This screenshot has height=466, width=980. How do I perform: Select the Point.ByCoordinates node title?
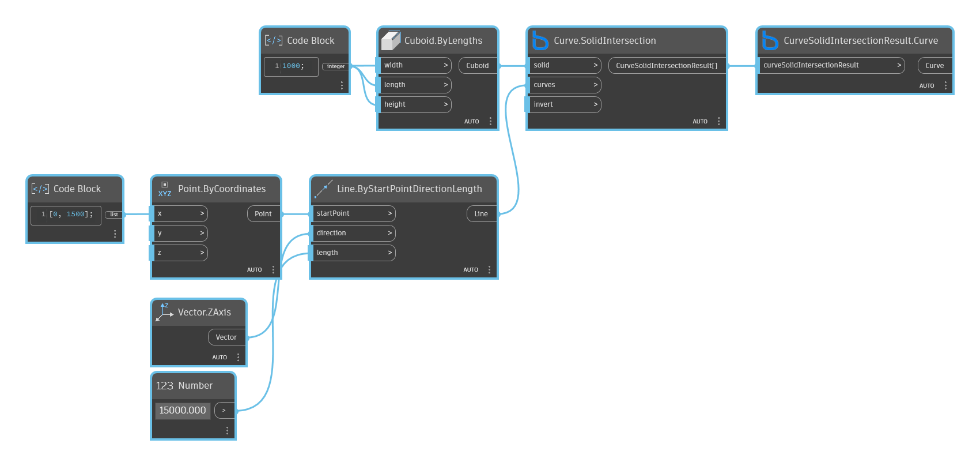tap(222, 189)
